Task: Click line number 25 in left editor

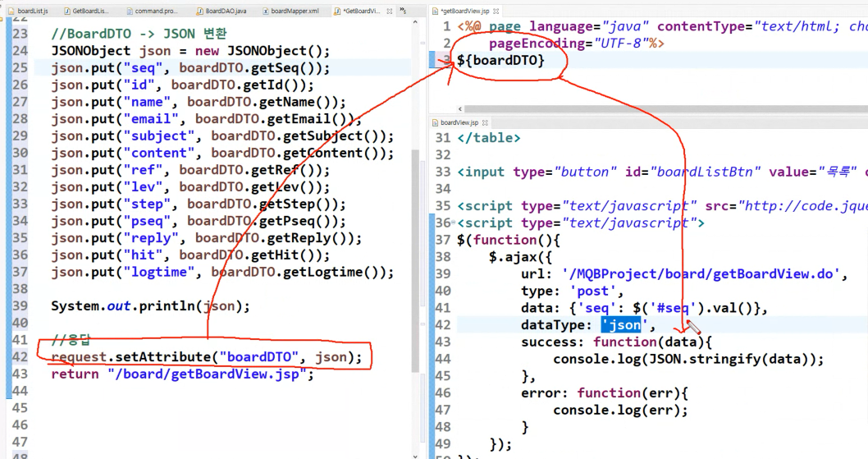Action: point(20,68)
